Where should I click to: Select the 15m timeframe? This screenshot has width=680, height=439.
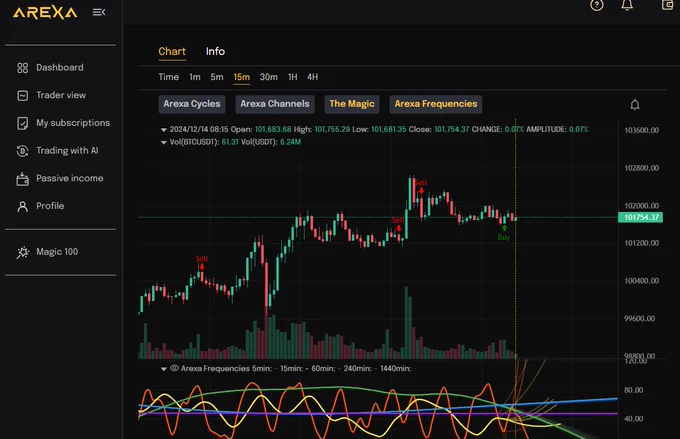pos(242,77)
